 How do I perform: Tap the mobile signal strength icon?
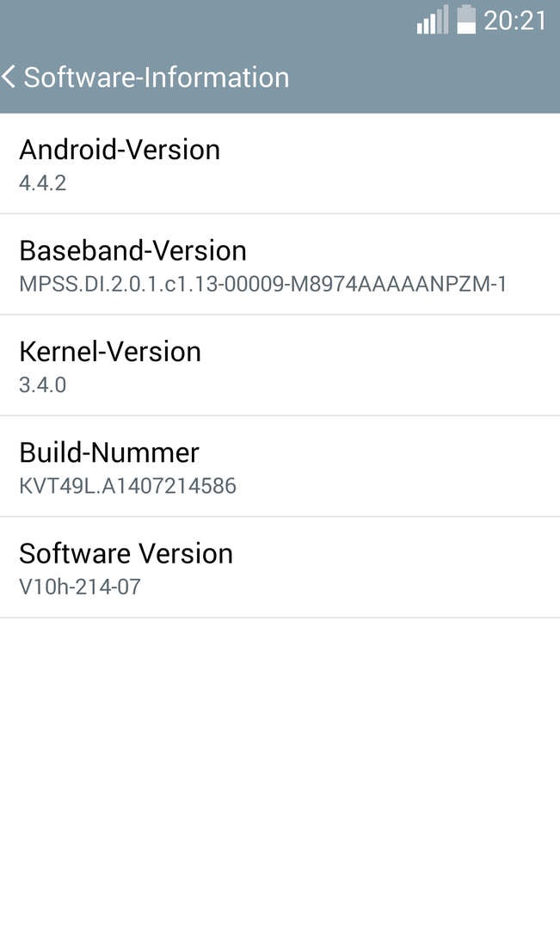pos(433,20)
